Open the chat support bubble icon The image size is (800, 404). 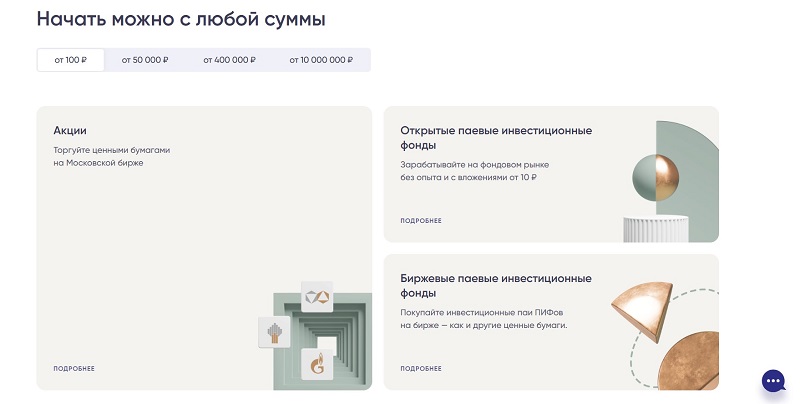[x=773, y=381]
